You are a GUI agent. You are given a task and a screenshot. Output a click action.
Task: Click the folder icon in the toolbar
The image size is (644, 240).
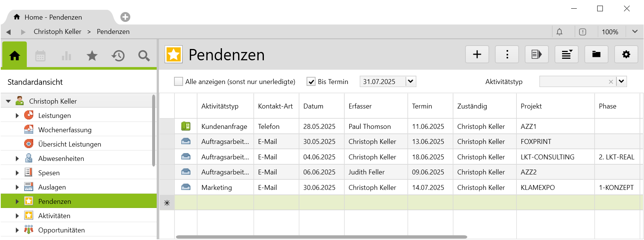[596, 55]
